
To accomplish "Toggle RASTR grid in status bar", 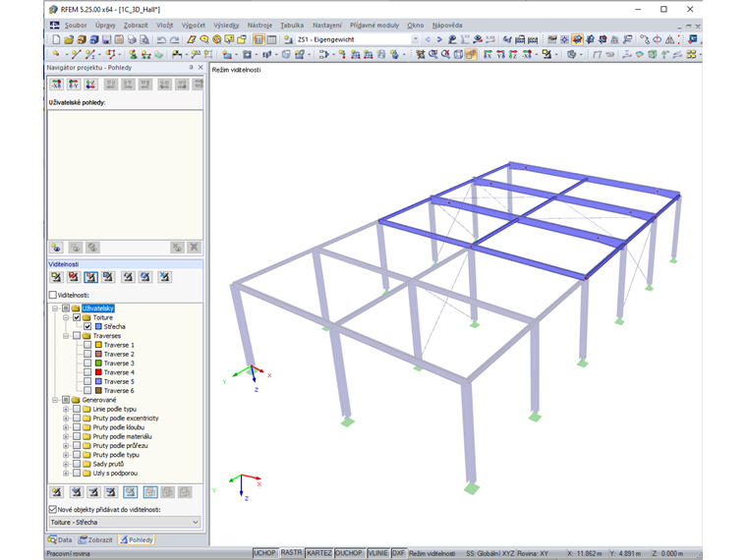I will pyautogui.click(x=291, y=552).
